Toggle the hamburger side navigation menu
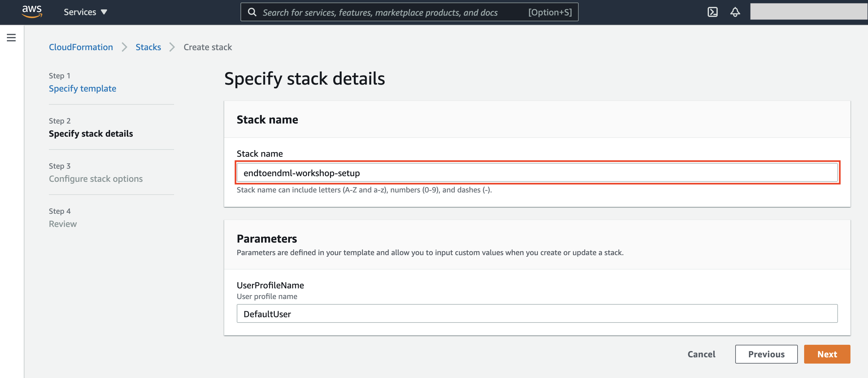The width and height of the screenshot is (868, 378). pyautogui.click(x=11, y=37)
